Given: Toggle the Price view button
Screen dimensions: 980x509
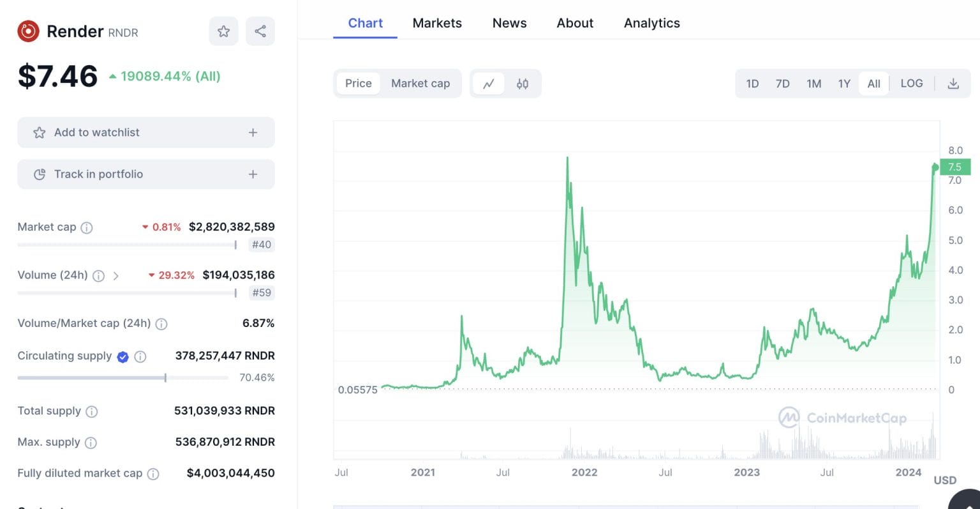Looking at the screenshot, I should point(358,83).
